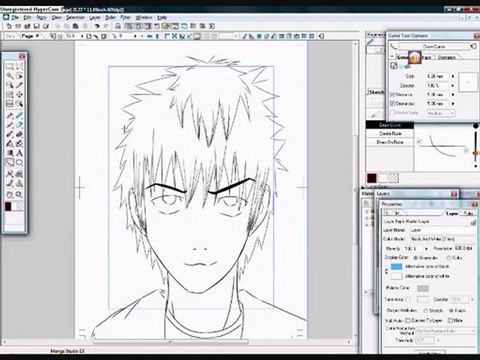Click the blue alternative color of black swatch

(396, 267)
